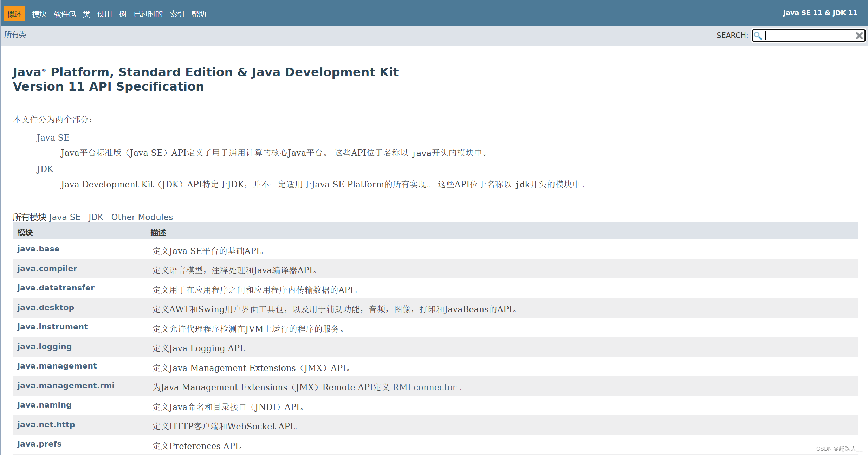
Task: Click the API Specification page heading
Action: [x=206, y=79]
